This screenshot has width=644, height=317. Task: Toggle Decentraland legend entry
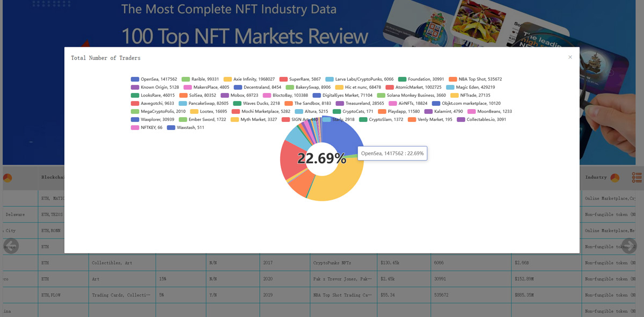tap(258, 87)
